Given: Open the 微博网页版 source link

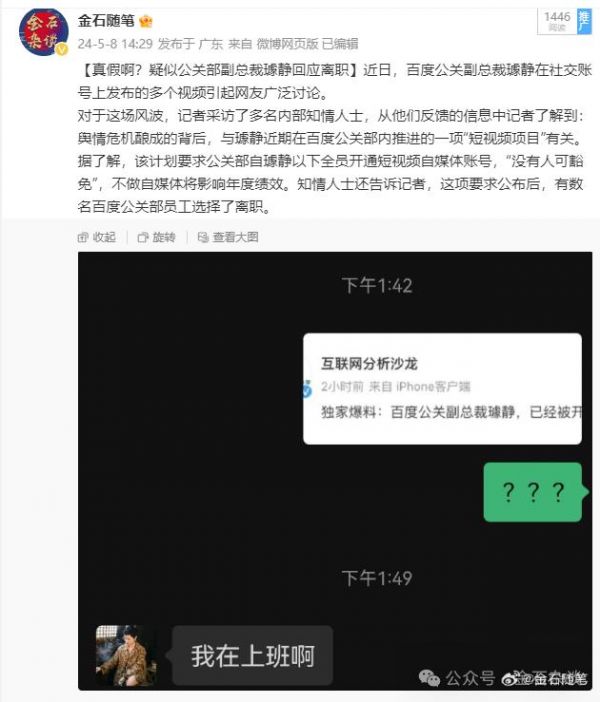Looking at the screenshot, I should (x=287, y=44).
